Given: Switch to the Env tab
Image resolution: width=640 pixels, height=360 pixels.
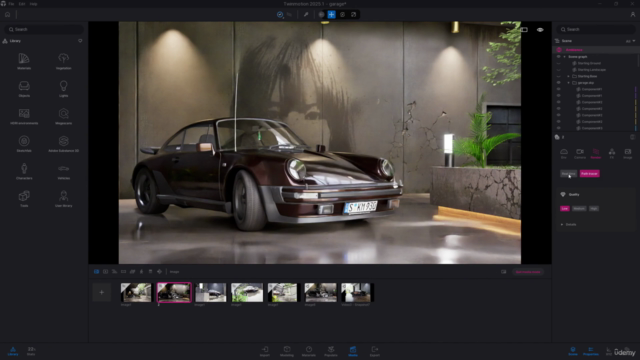Looking at the screenshot, I should click(564, 153).
